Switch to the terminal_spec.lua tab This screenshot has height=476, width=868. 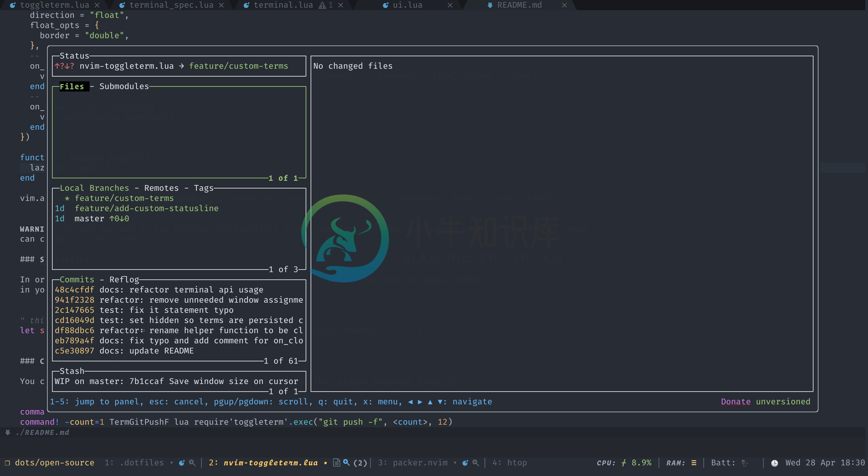[172, 5]
